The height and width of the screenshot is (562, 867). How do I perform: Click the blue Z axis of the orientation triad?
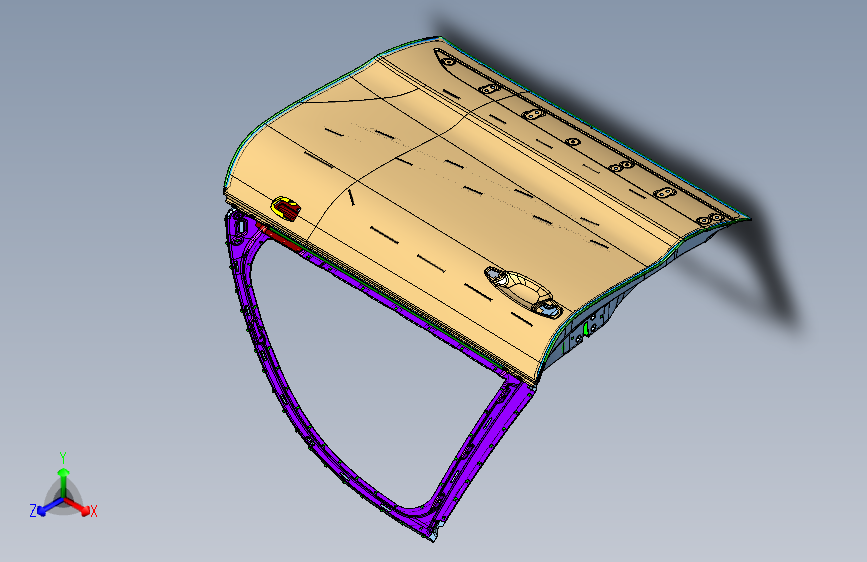click(49, 506)
